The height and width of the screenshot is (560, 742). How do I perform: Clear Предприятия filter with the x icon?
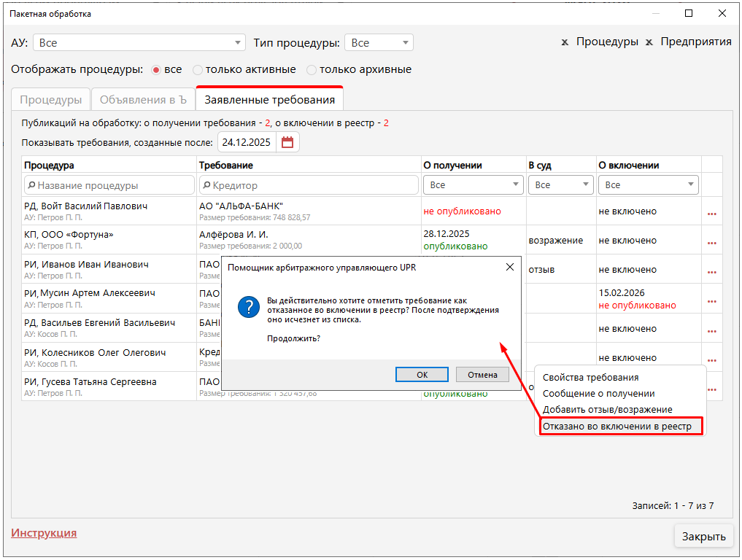649,42
